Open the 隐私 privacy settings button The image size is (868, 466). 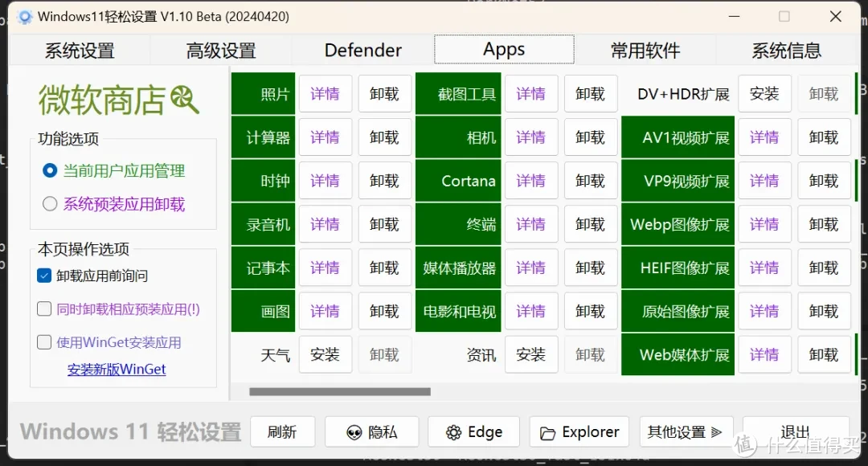tap(371, 431)
